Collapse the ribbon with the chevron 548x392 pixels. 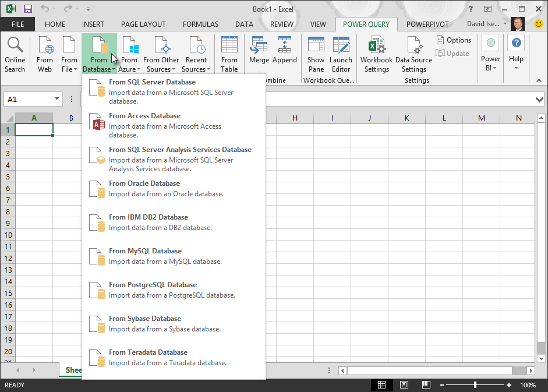click(539, 80)
